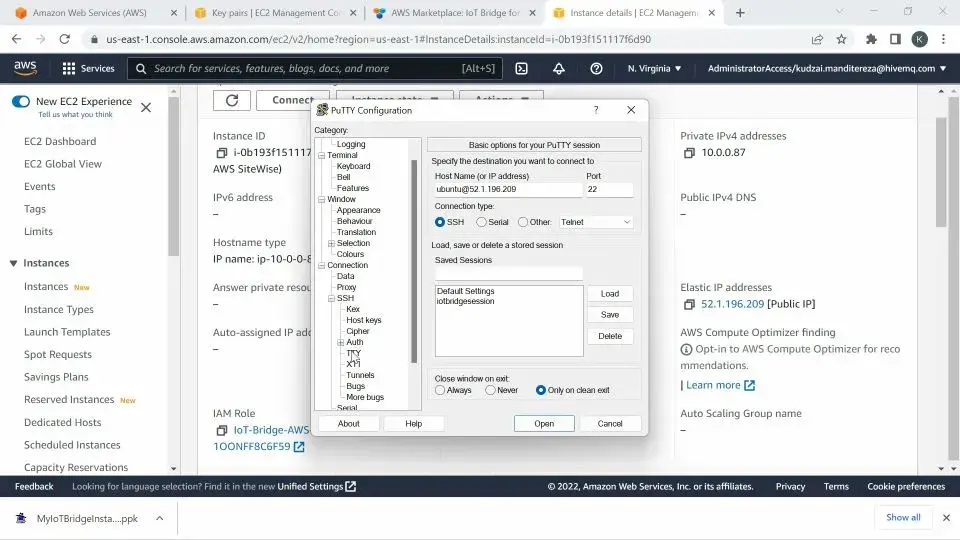
Task: Open IAM role external link icon
Action: [x=299, y=447]
